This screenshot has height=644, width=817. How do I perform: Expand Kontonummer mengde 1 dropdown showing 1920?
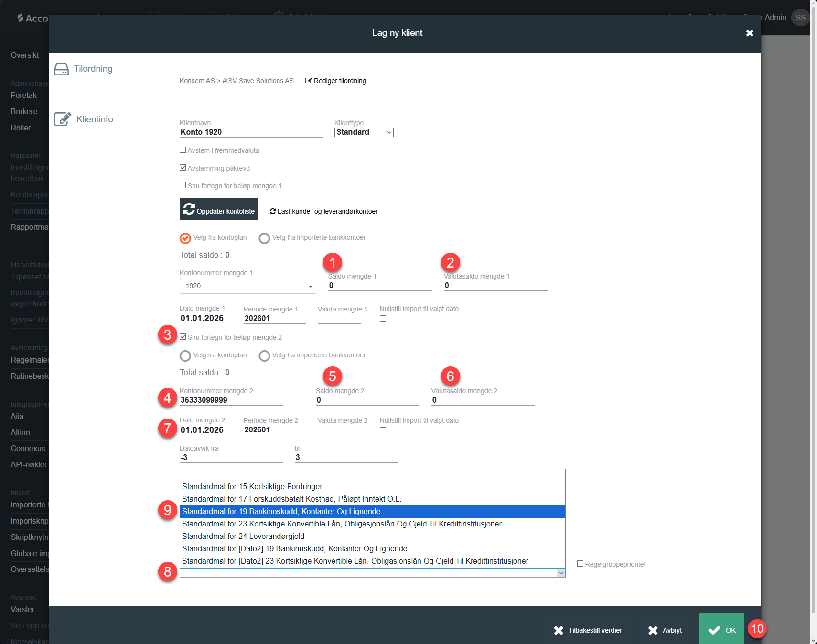pos(247,286)
